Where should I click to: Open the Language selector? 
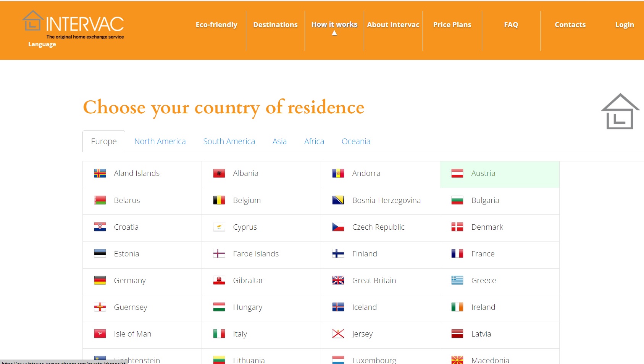coord(42,44)
